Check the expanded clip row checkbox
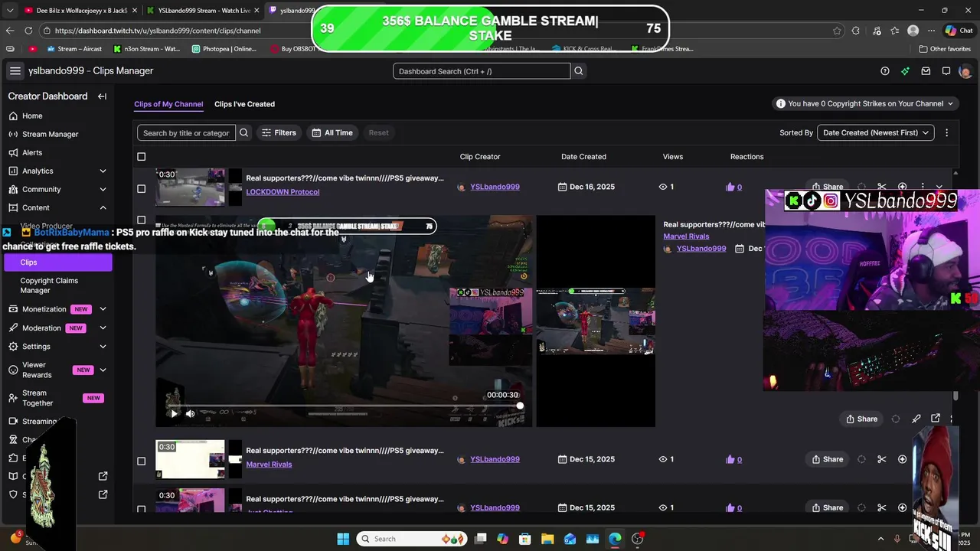980x551 pixels. tap(141, 220)
